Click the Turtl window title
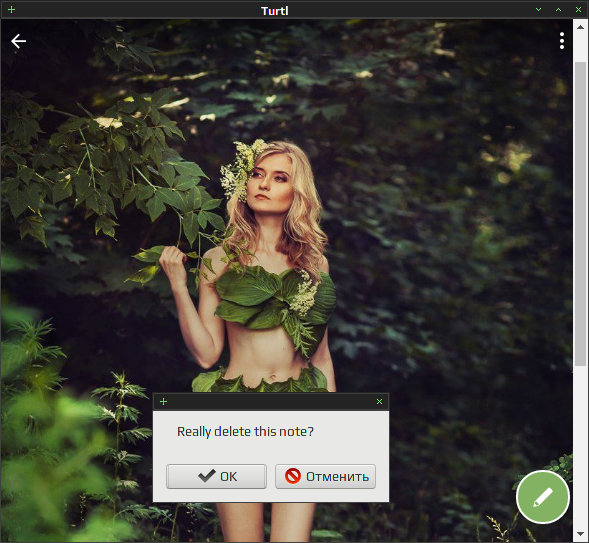Viewport: 589px width, 543px height. (275, 11)
